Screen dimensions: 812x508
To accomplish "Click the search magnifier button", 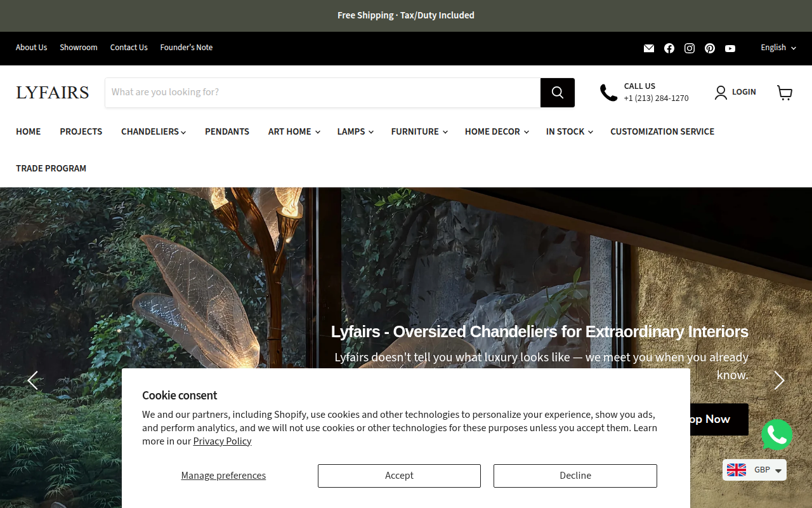I will [x=558, y=93].
